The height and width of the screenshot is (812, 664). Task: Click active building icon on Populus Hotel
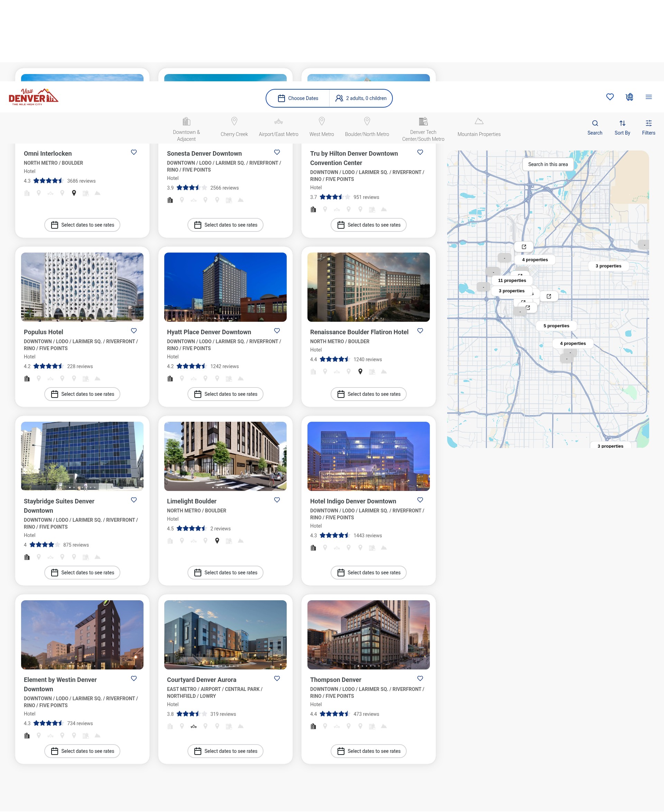pyautogui.click(x=27, y=378)
